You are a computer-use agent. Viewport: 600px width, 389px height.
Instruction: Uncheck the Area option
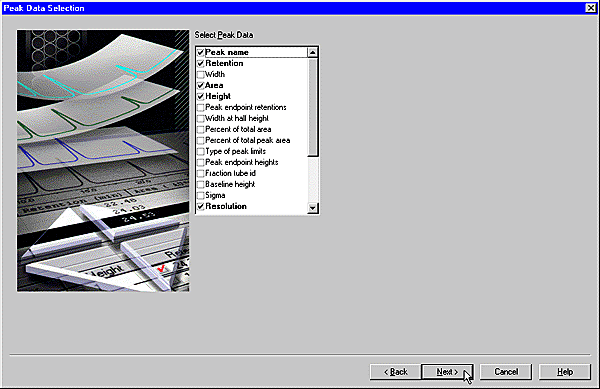201,85
